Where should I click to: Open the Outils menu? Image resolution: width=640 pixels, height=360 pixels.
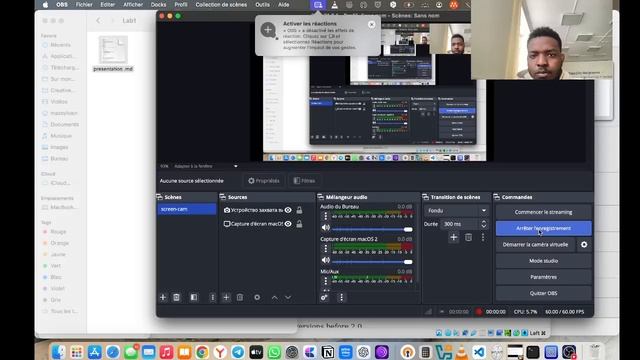[262, 4]
